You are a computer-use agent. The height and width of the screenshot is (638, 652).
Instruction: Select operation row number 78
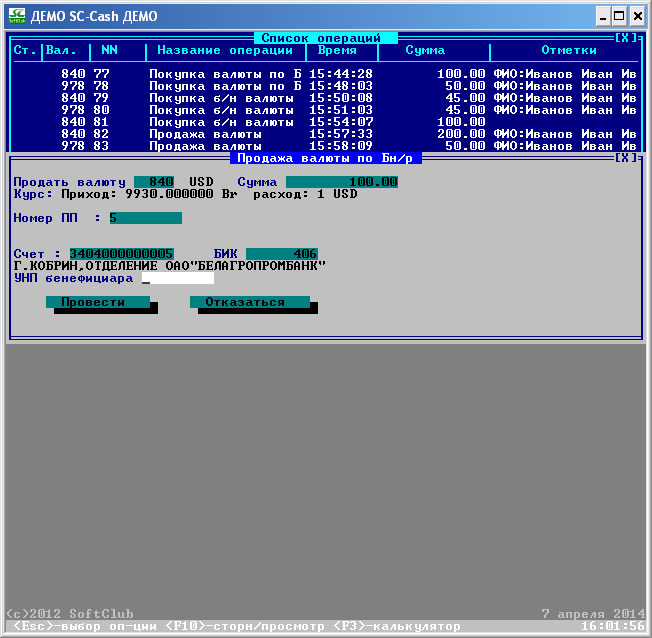[x=325, y=86]
